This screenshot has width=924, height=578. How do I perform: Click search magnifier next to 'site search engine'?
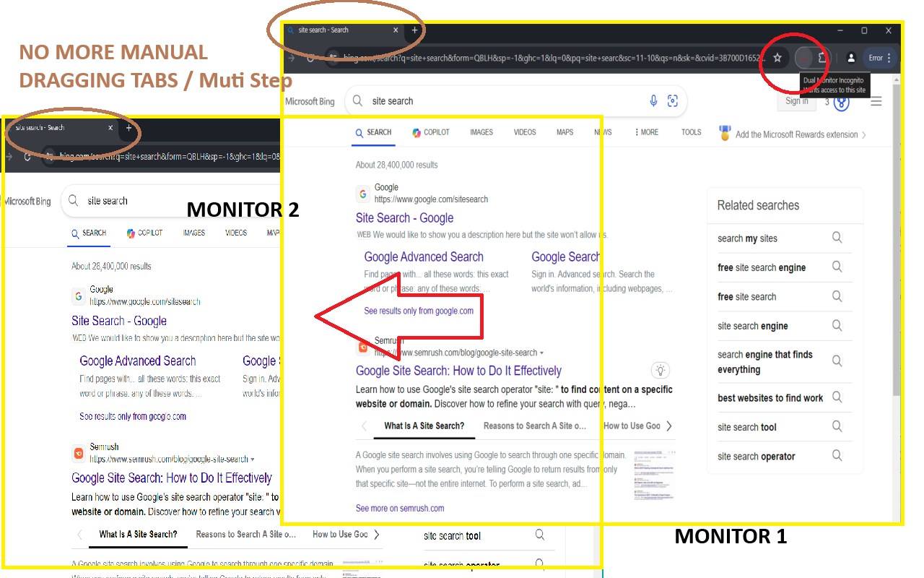point(837,325)
